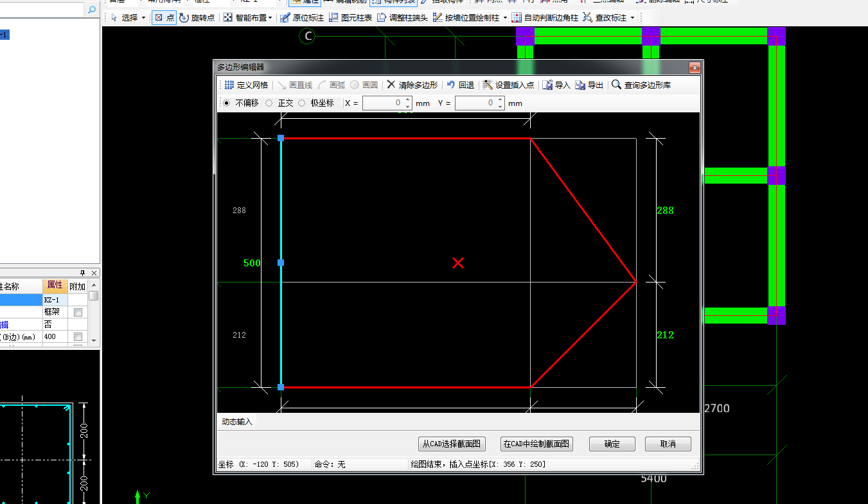868x504 pixels.
Task: Decrease Y value with down stepper
Action: 500,107
